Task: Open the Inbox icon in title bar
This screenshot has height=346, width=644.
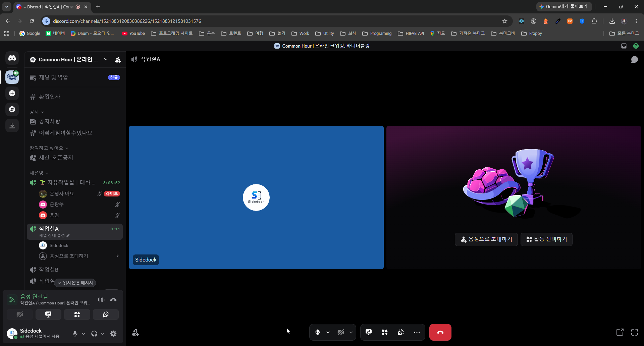Action: (624, 46)
